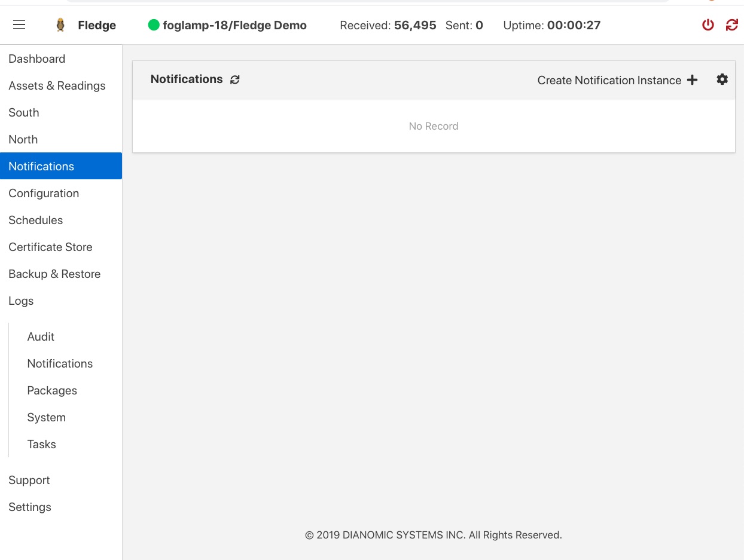Open the Configuration section
Viewport: 744px width, 560px height.
pos(44,193)
